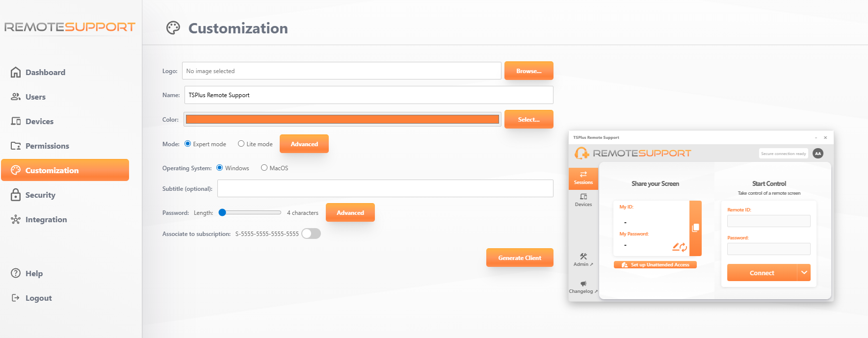Click the password length slider handle
Viewport: 868px width, 338px height.
tap(222, 212)
